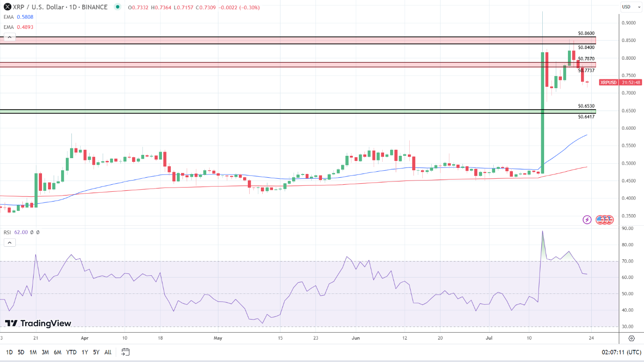The image size is (644, 362).
Task: Click the $0.8600 resistance label
Action: [586, 34]
